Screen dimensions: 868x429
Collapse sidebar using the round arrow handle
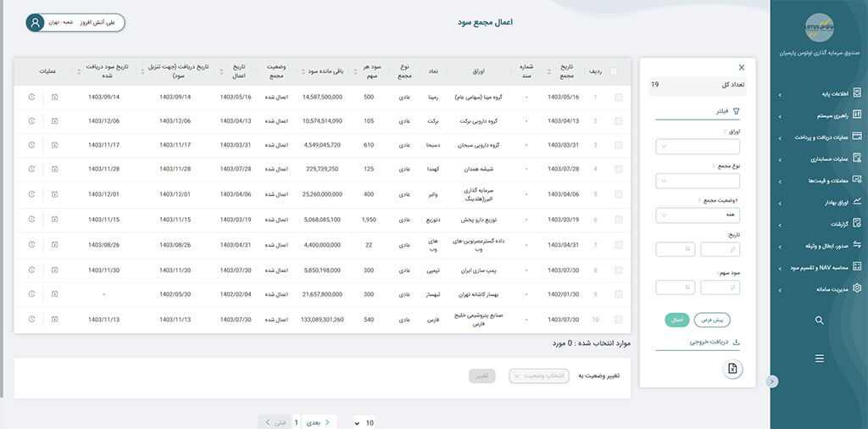click(771, 382)
